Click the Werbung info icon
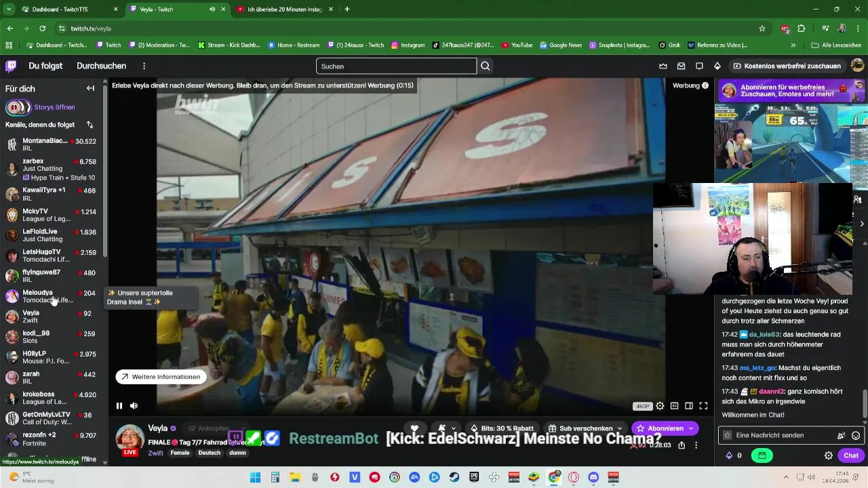The image size is (868, 488). tap(705, 85)
